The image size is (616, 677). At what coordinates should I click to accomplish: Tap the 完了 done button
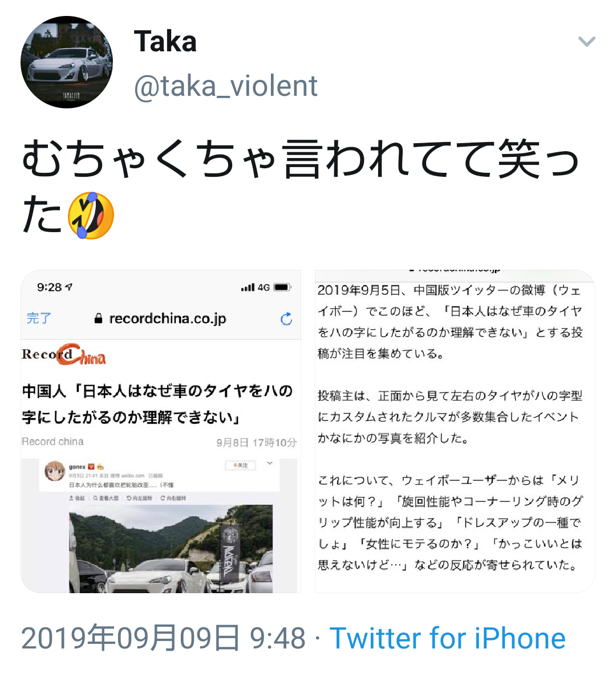click(39, 318)
